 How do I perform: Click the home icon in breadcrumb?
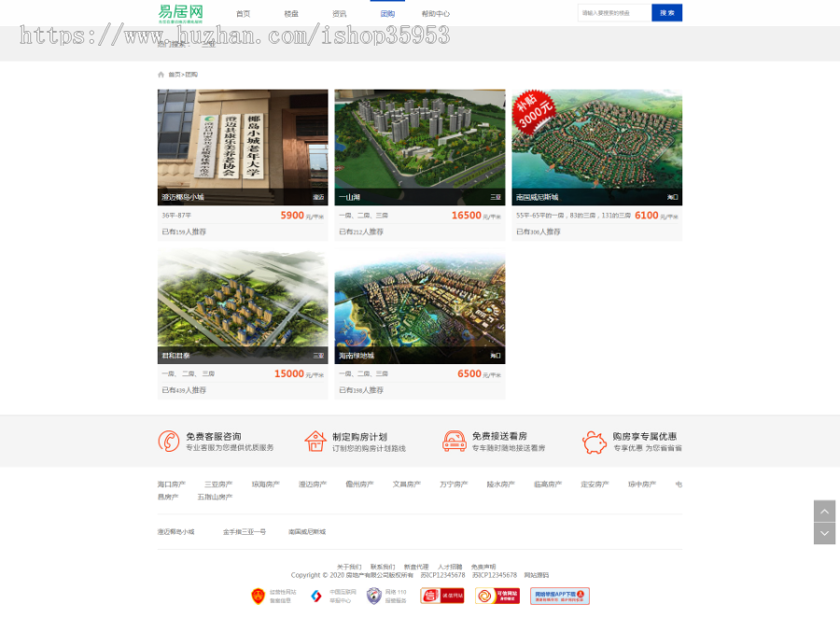pyautogui.click(x=161, y=75)
